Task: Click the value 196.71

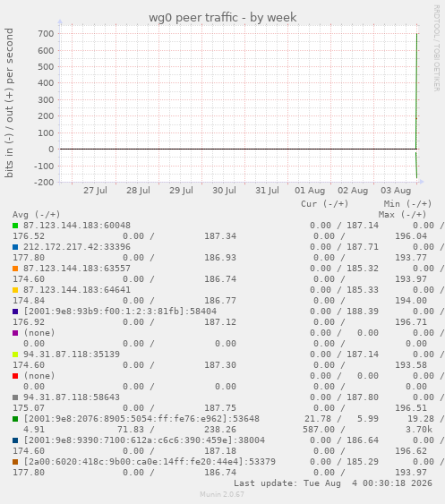Action: pyautogui.click(x=411, y=322)
